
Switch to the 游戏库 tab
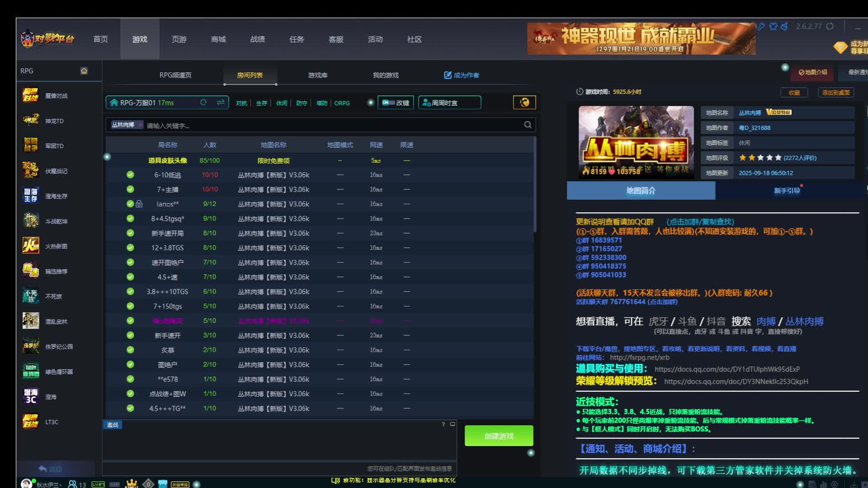coord(317,75)
